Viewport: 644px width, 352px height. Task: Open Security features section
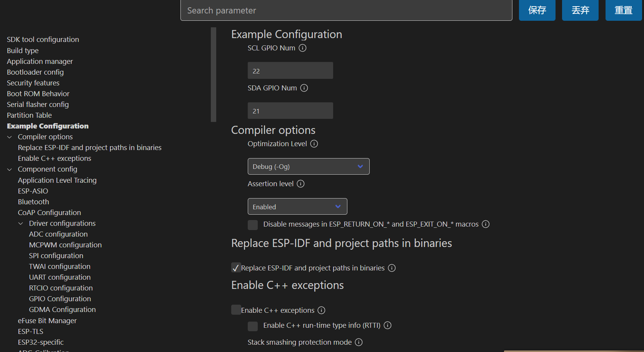click(x=33, y=83)
